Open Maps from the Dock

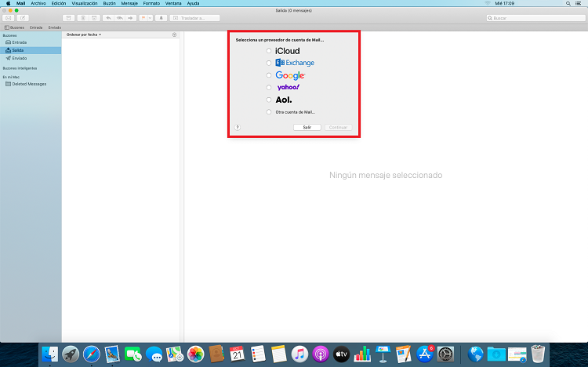pos(175,354)
